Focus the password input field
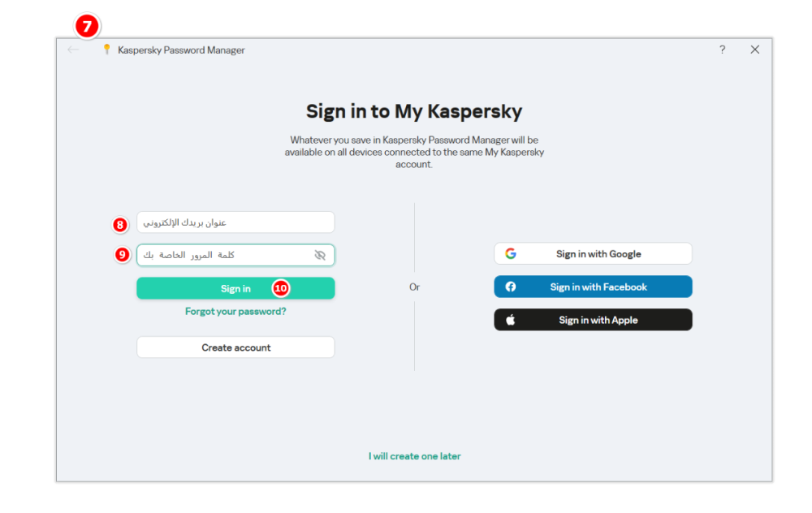 (223, 255)
